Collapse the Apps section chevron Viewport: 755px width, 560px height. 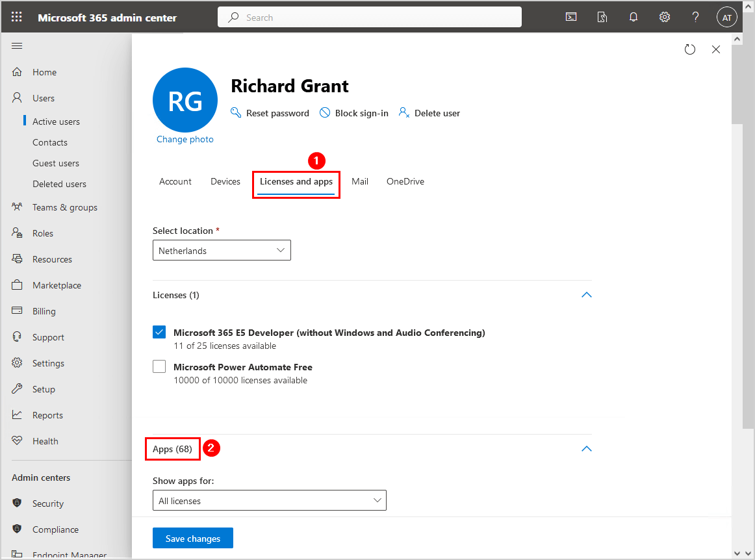(586, 449)
